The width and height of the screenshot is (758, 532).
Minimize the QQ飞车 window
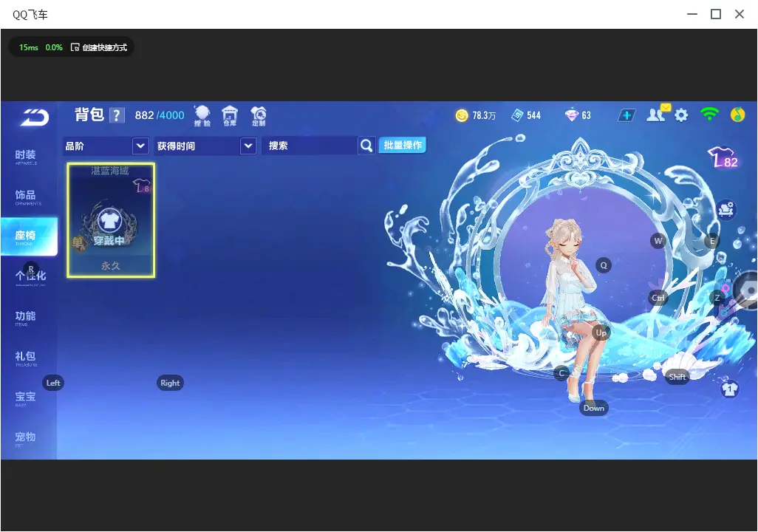pyautogui.click(x=692, y=15)
